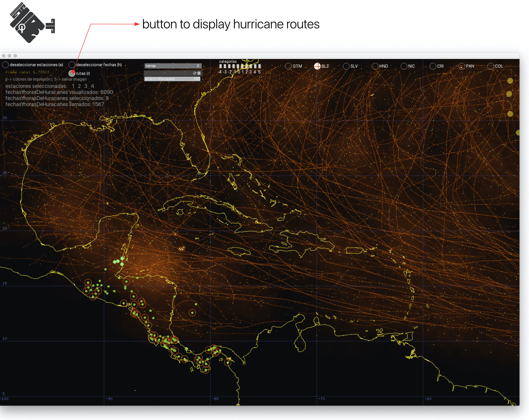Click 'p-> colores de impresión' hint text

point(28,79)
